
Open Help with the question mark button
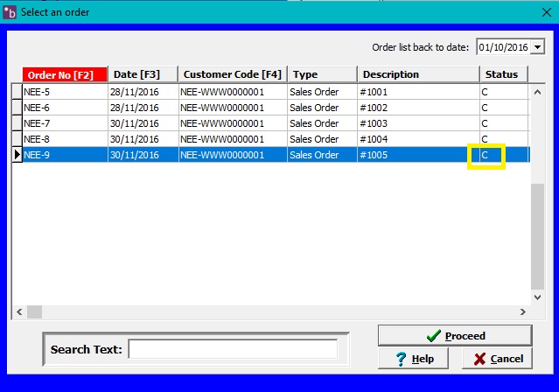tap(414, 359)
